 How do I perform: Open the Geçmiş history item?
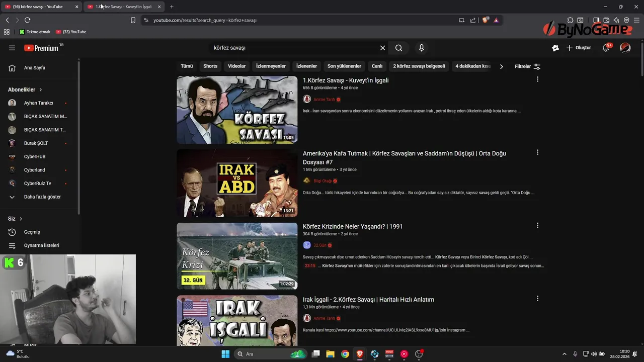point(39,232)
